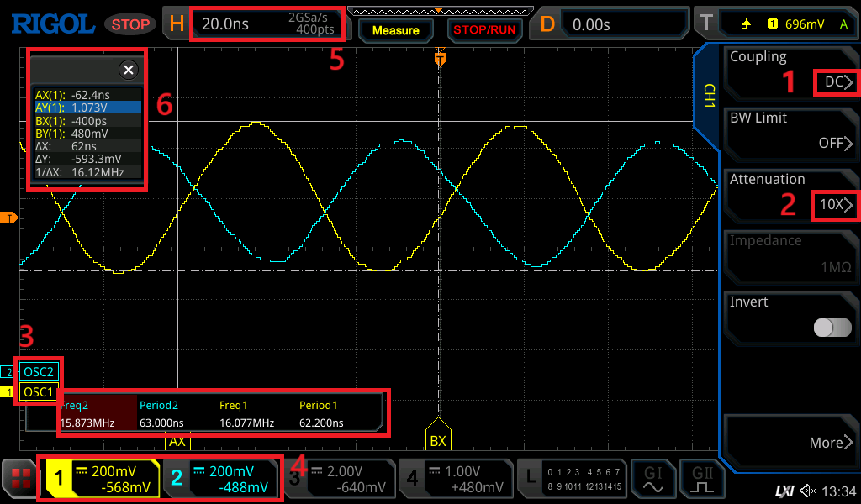
Task: Open the GI function generator icon
Action: [x=653, y=480]
